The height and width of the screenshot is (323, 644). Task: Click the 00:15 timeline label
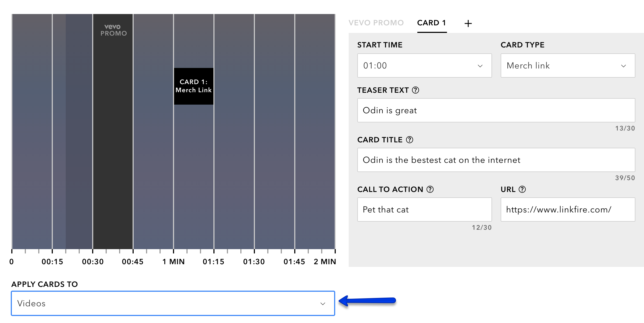(x=52, y=262)
